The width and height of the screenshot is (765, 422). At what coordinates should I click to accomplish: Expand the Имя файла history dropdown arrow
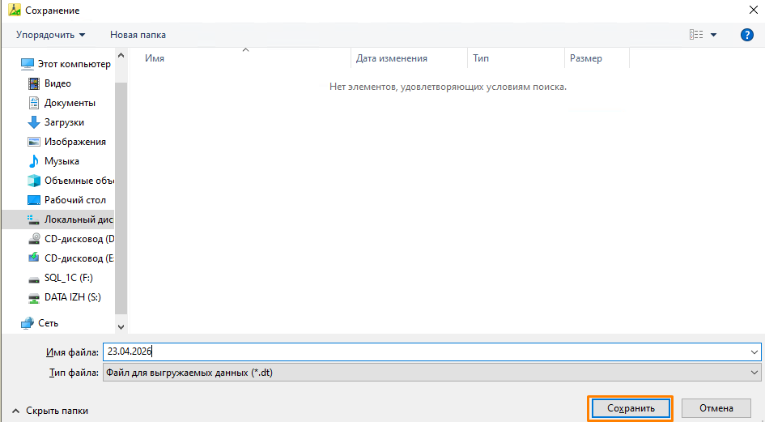point(754,352)
